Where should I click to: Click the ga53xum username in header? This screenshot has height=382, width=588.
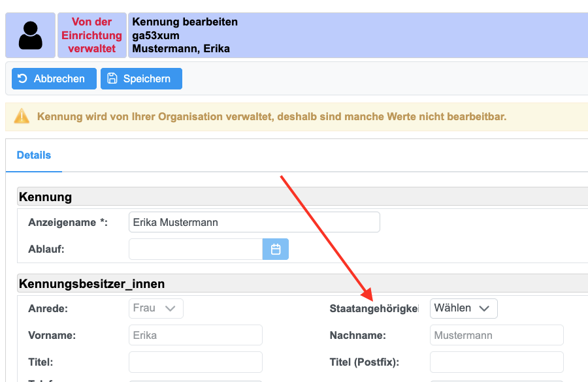155,35
